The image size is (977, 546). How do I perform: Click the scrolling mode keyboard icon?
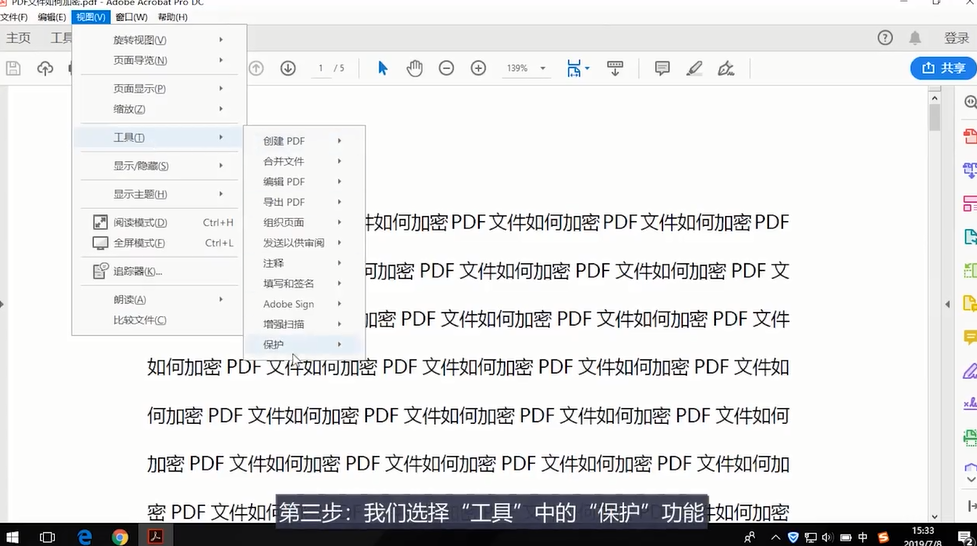click(615, 68)
